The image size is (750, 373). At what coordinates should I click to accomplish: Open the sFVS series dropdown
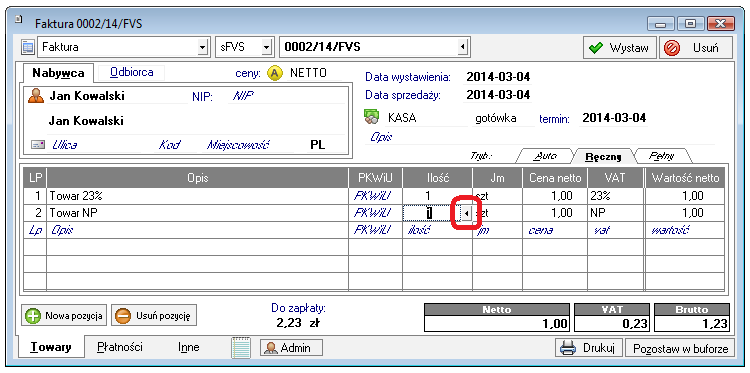(x=267, y=48)
